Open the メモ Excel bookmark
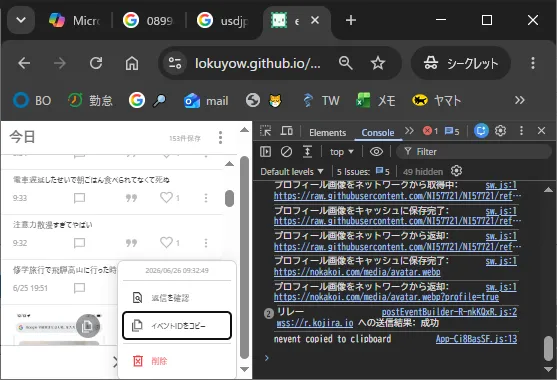Screen dimensions: 557x380 pos(375,101)
